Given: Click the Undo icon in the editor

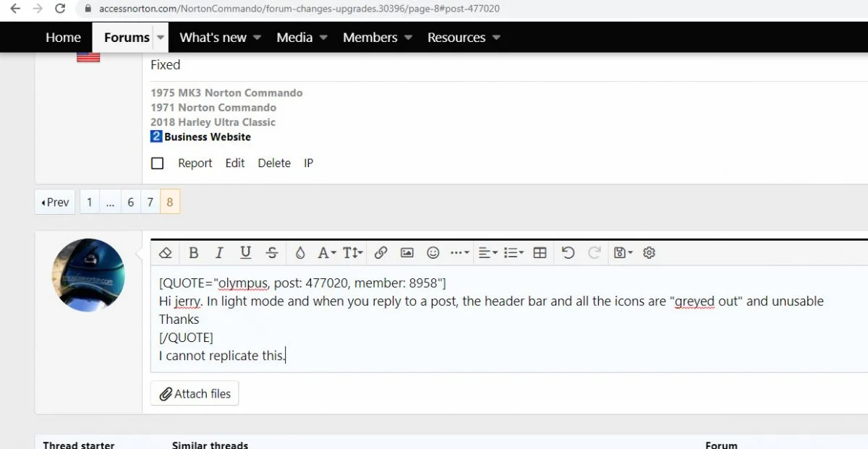Looking at the screenshot, I should point(568,253).
